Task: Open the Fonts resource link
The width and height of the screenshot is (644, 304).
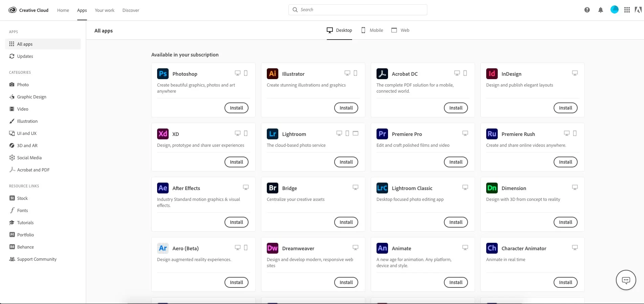Action: pyautogui.click(x=22, y=210)
